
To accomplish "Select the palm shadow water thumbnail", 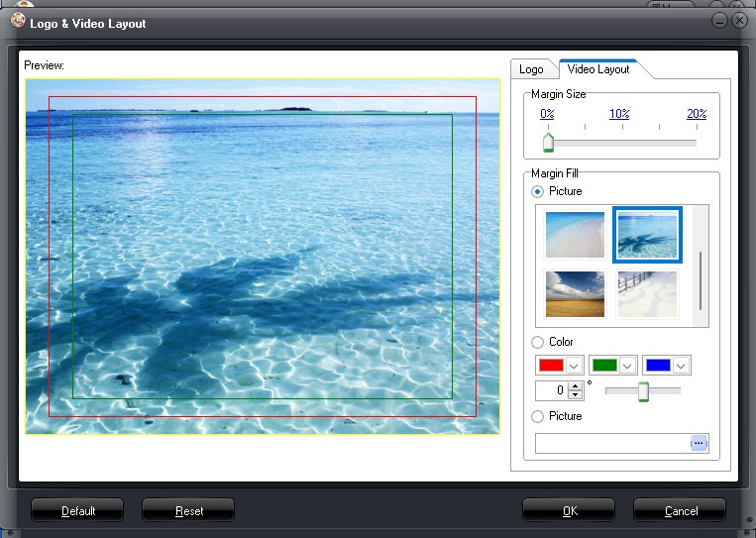I will (647, 235).
